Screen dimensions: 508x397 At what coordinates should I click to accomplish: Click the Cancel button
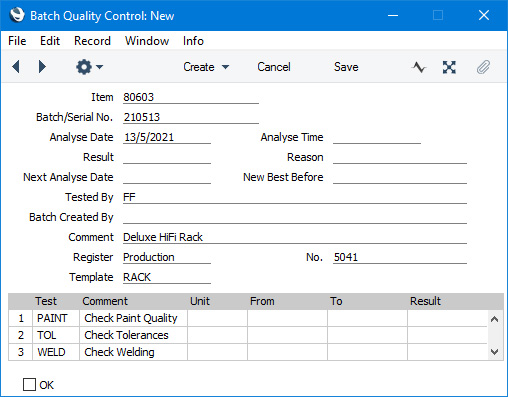274,67
